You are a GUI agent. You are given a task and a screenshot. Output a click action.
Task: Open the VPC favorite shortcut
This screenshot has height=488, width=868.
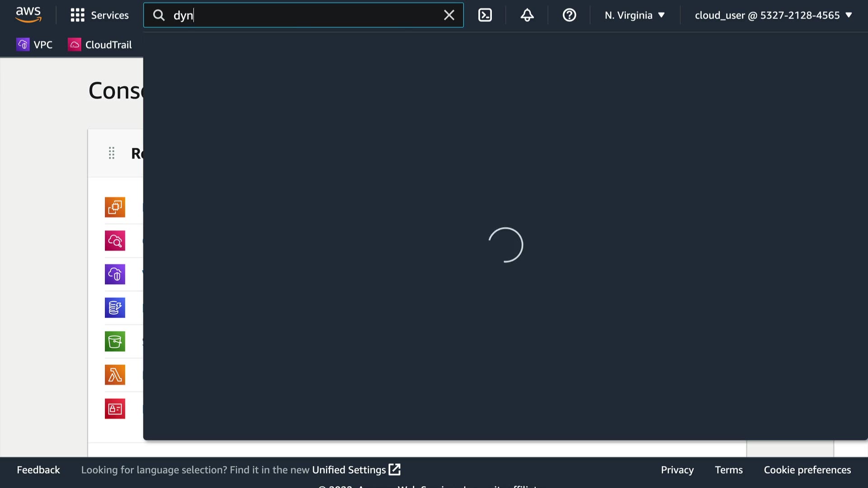(35, 45)
